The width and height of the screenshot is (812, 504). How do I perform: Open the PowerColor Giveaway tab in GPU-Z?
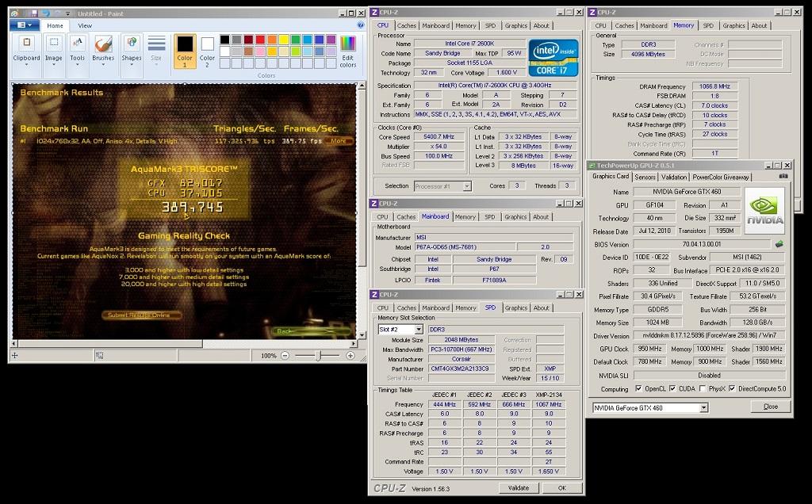point(721,177)
